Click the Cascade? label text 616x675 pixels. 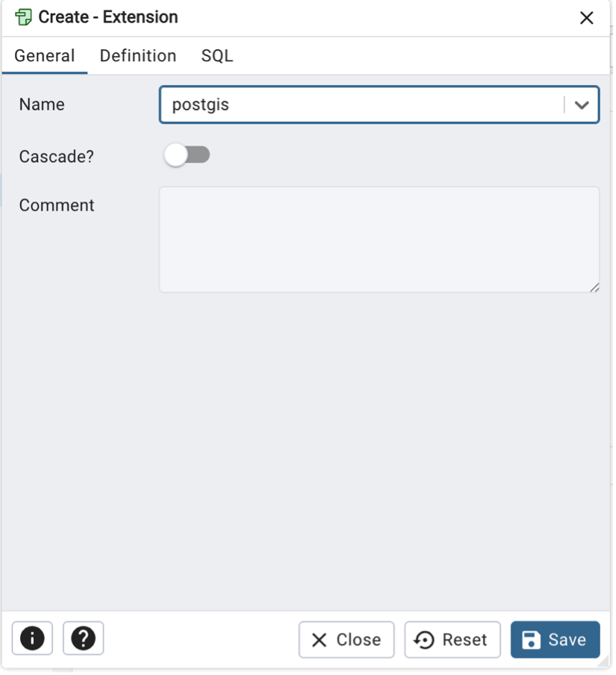(57, 158)
